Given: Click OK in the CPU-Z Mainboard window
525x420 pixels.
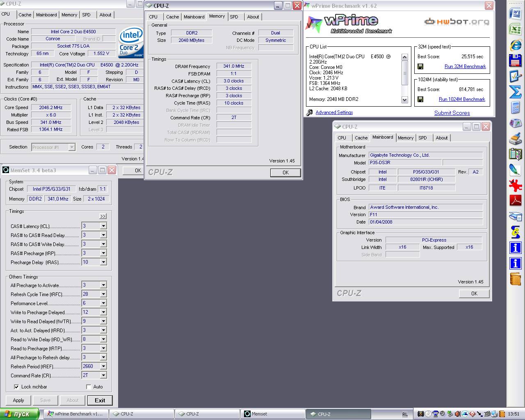Looking at the screenshot, I should 474,293.
